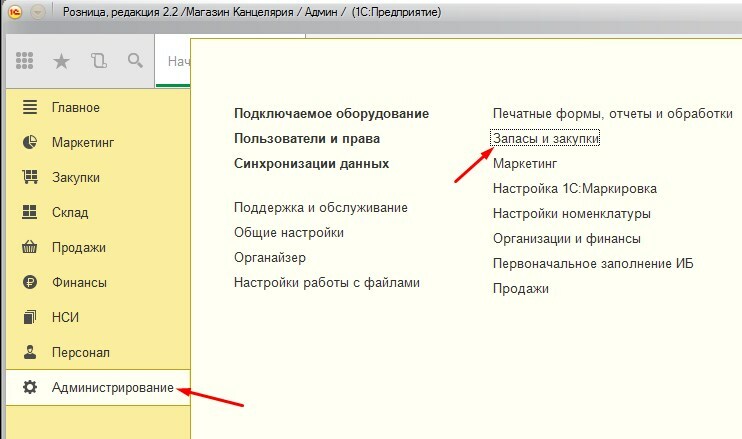Open the Склад sidebar section
Viewport: 742px width, 439px height.
[x=70, y=212]
